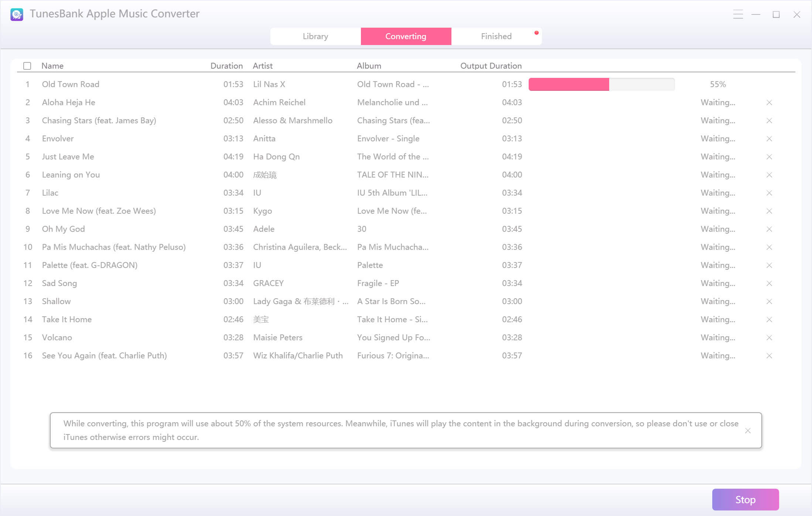Viewport: 812px width, 516px height.
Task: Click artist name Kygo
Action: pos(263,211)
